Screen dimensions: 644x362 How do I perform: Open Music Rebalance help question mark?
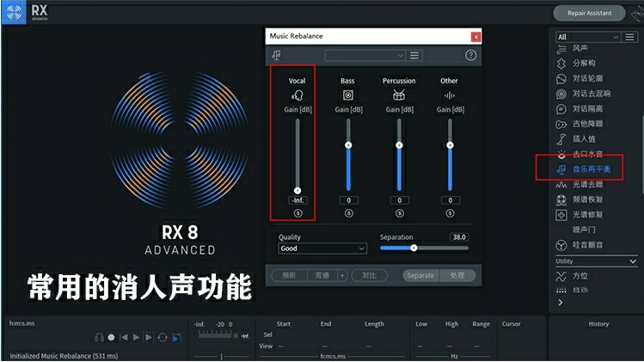tap(470, 55)
